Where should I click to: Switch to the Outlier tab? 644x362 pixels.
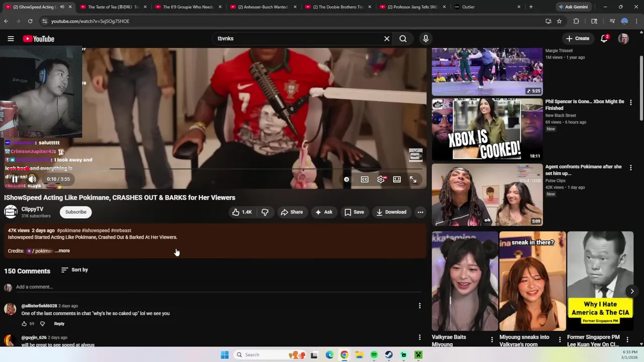click(x=488, y=7)
